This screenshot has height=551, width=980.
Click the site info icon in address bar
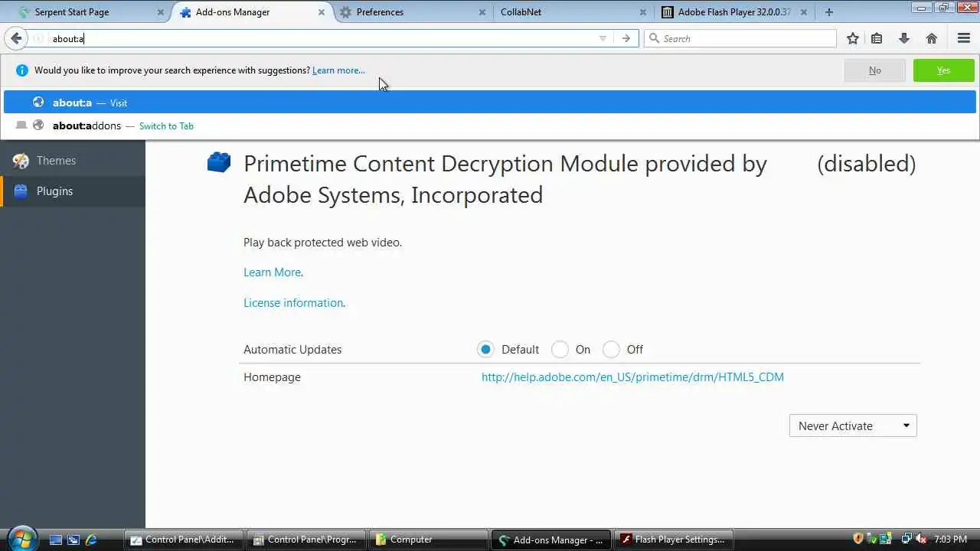click(38, 38)
